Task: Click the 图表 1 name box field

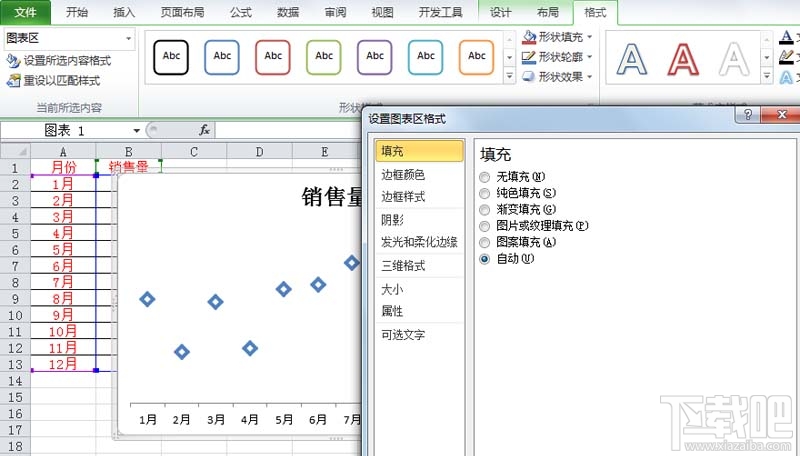Action: 66,131
